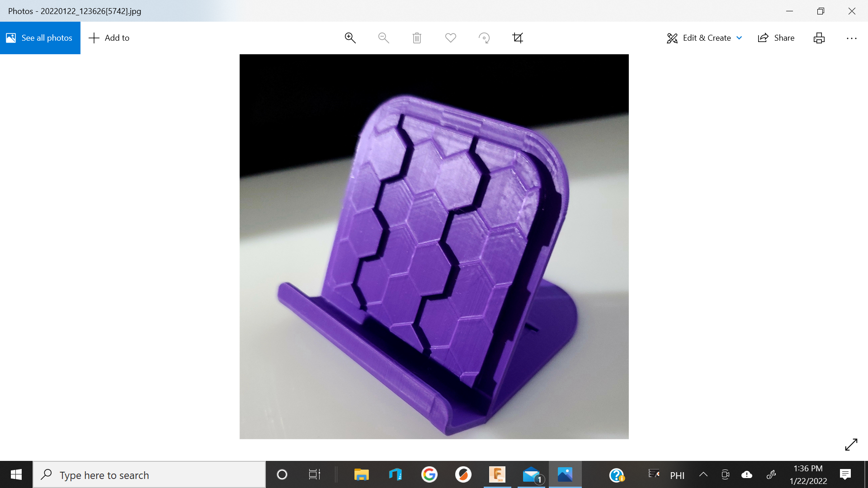Open the Mail app taskbar icon
868x488 pixels.
532,475
